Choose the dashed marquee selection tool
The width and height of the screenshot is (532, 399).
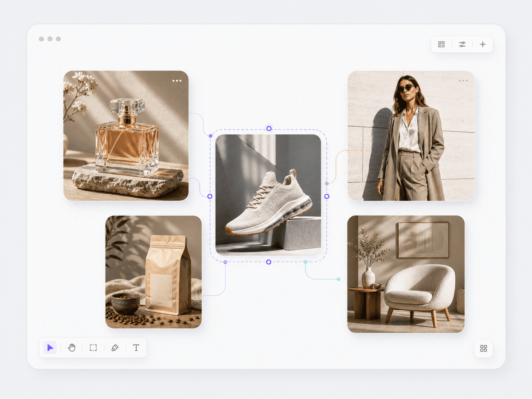93,348
